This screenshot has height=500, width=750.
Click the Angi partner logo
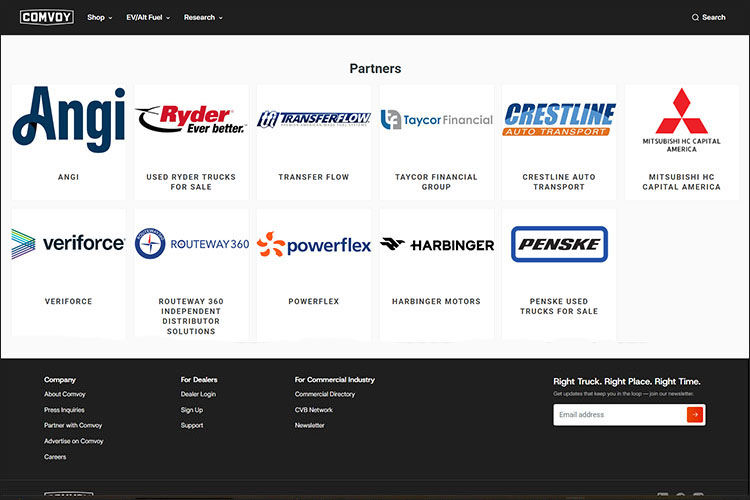tap(69, 119)
